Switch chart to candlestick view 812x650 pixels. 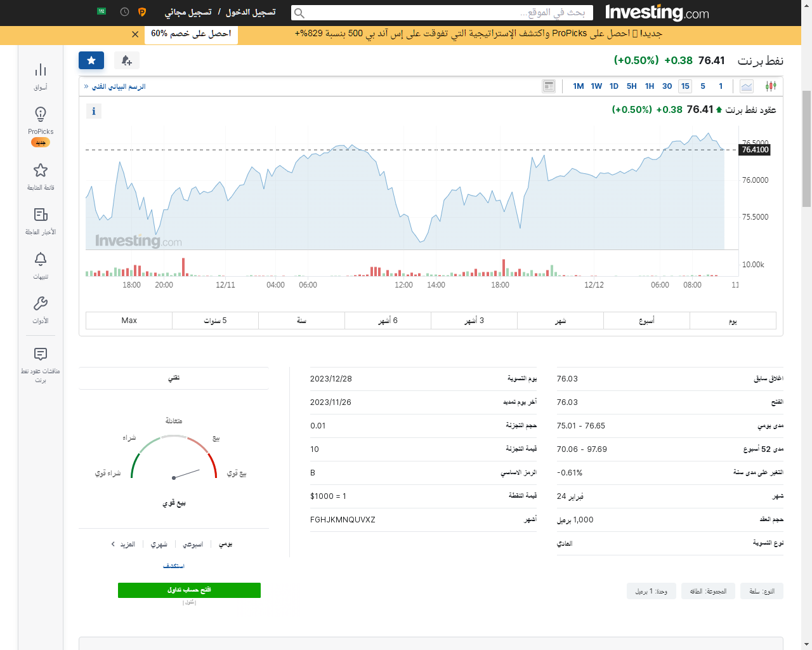[771, 86]
